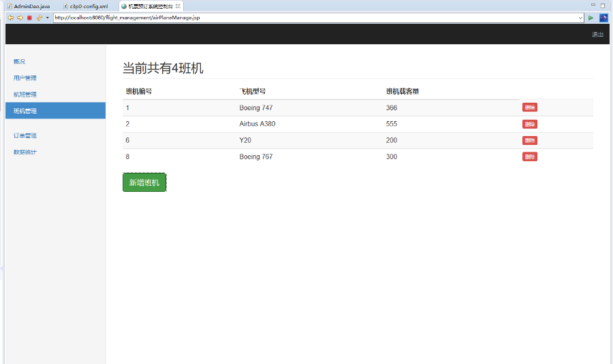
Task: Click the green Go to URL arrow
Action: [x=591, y=18]
